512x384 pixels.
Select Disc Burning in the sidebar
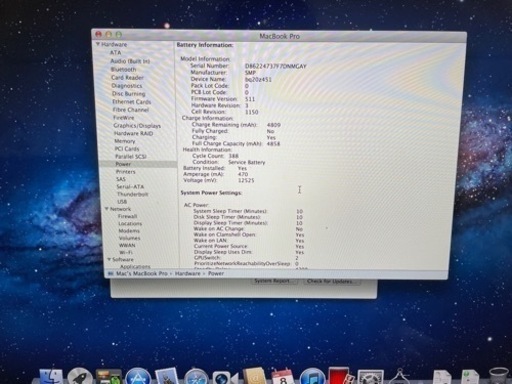click(x=129, y=94)
